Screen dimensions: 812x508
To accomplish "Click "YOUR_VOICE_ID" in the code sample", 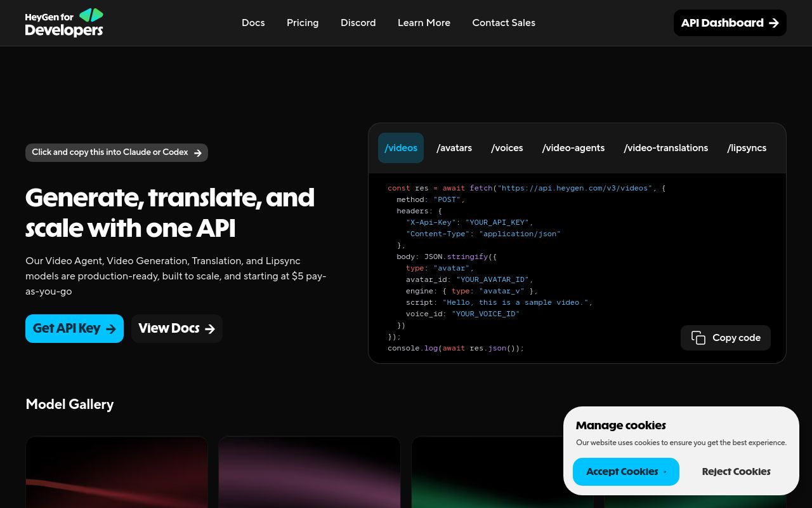I will [485, 314].
